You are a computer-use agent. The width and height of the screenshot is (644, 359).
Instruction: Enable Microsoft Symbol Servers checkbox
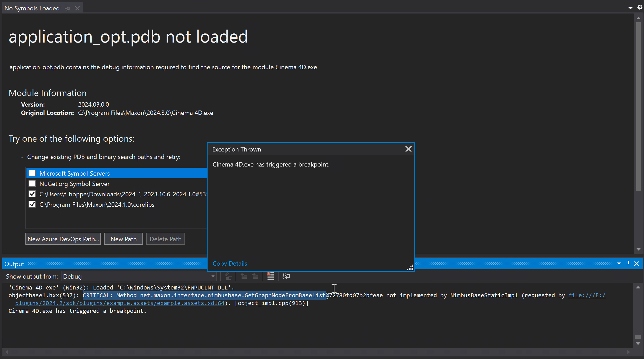32,173
